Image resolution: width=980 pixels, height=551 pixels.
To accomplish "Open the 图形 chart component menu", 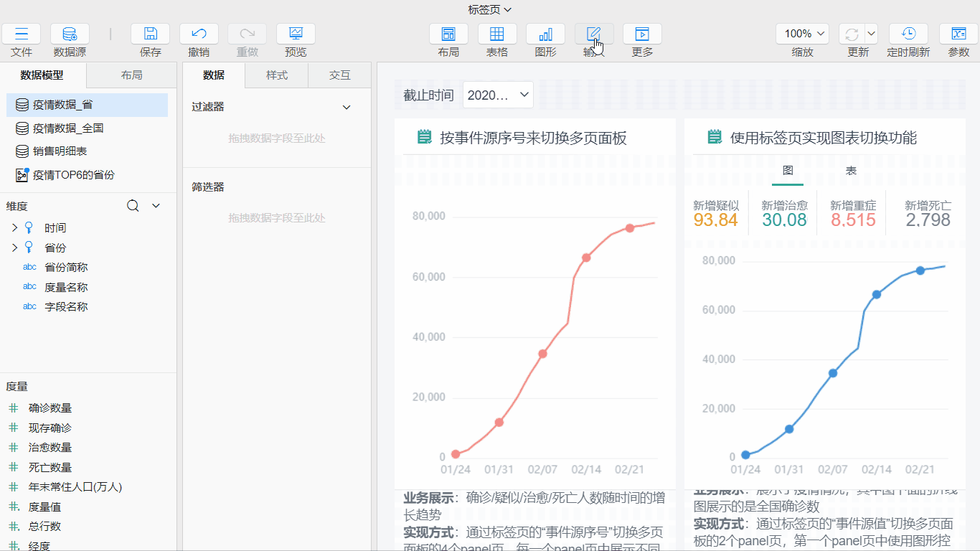I will pos(545,34).
